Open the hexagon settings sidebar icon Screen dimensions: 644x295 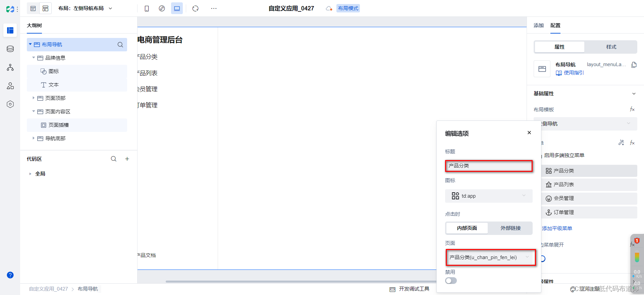[x=10, y=104]
